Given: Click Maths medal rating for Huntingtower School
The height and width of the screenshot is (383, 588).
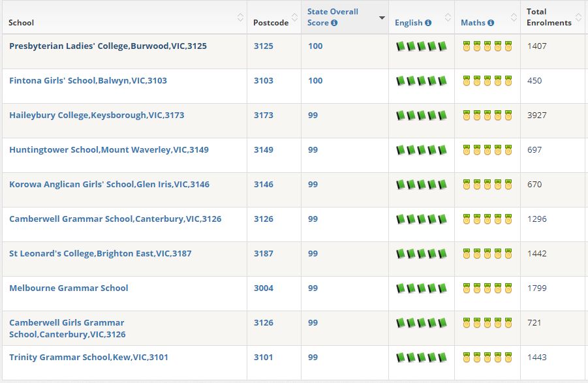Looking at the screenshot, I should click(487, 150).
